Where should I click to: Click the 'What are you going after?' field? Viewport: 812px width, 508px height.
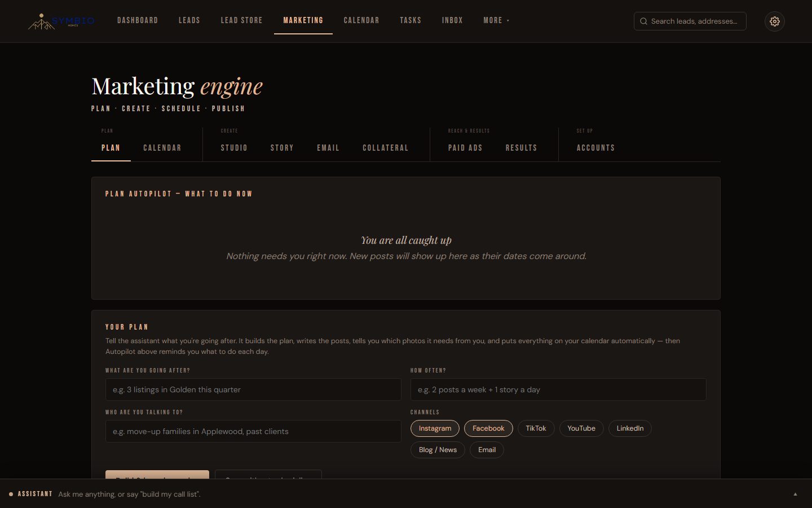(x=253, y=389)
